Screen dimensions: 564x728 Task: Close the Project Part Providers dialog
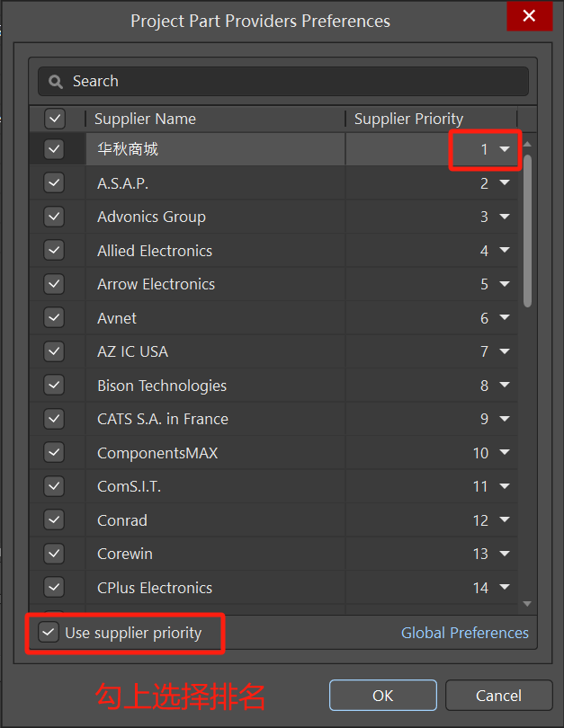529,16
